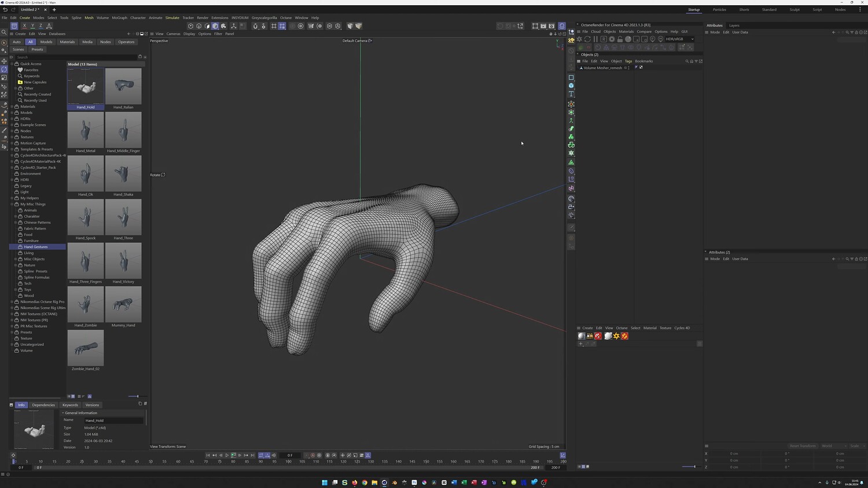Click the Undo arrow at top left

[5, 10]
